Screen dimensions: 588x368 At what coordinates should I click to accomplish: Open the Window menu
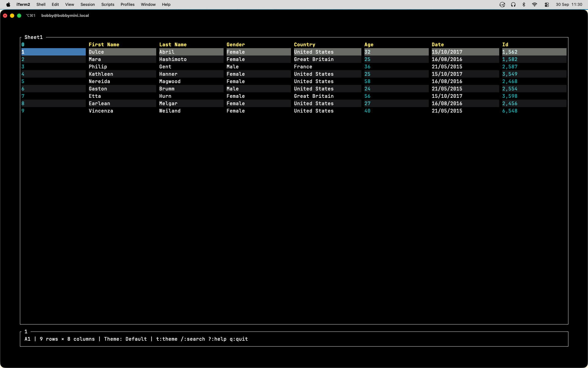coord(148,5)
